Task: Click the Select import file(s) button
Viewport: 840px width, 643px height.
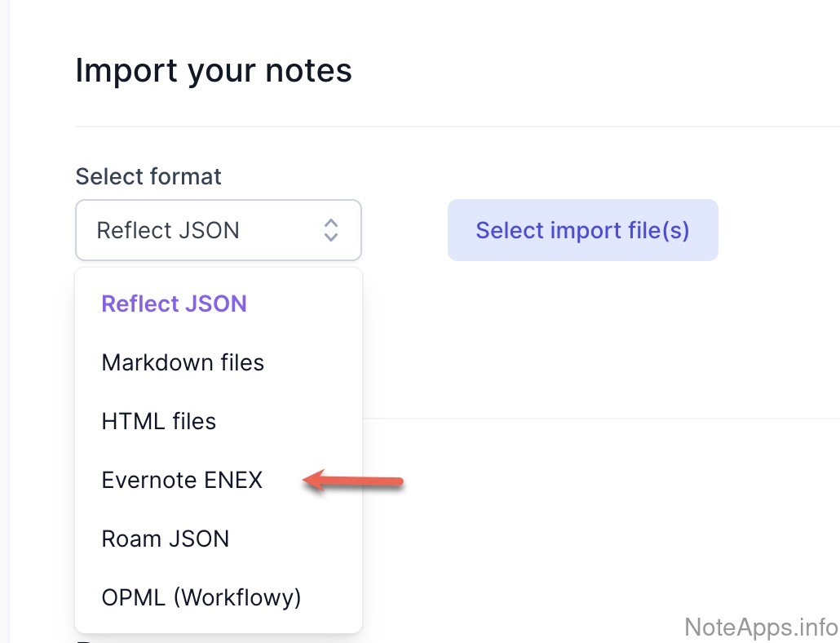Action: pyautogui.click(x=582, y=230)
